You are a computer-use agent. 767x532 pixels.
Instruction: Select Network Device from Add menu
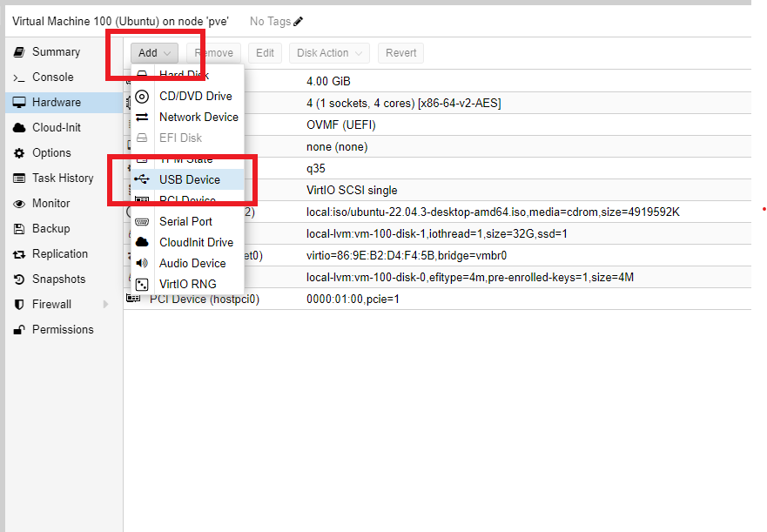click(x=187, y=117)
